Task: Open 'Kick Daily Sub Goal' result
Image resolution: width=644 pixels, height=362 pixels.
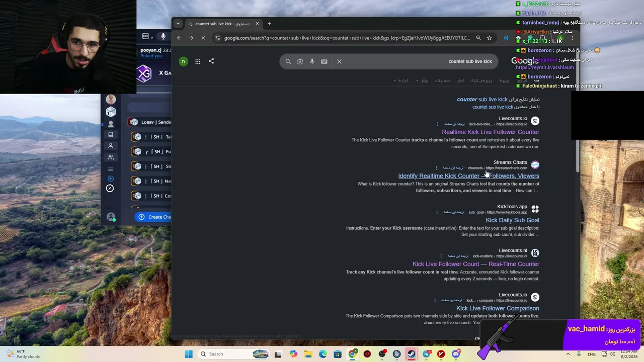Action: (512, 220)
